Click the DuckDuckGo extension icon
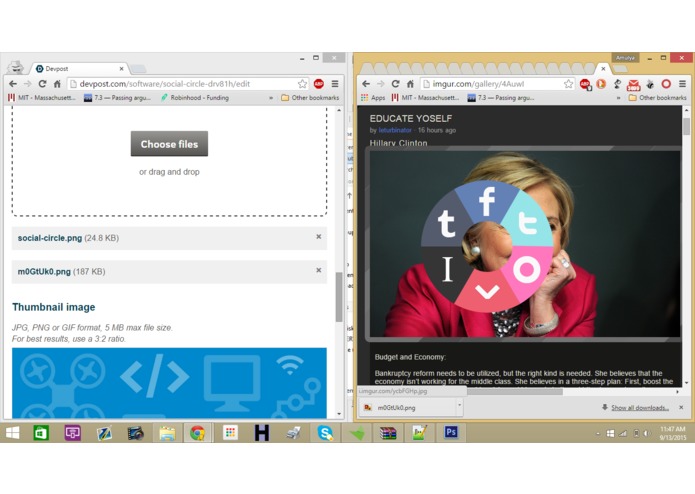 [601, 84]
